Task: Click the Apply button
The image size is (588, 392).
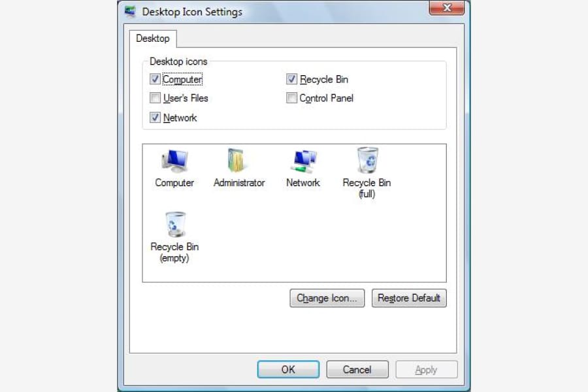Action: 427,370
